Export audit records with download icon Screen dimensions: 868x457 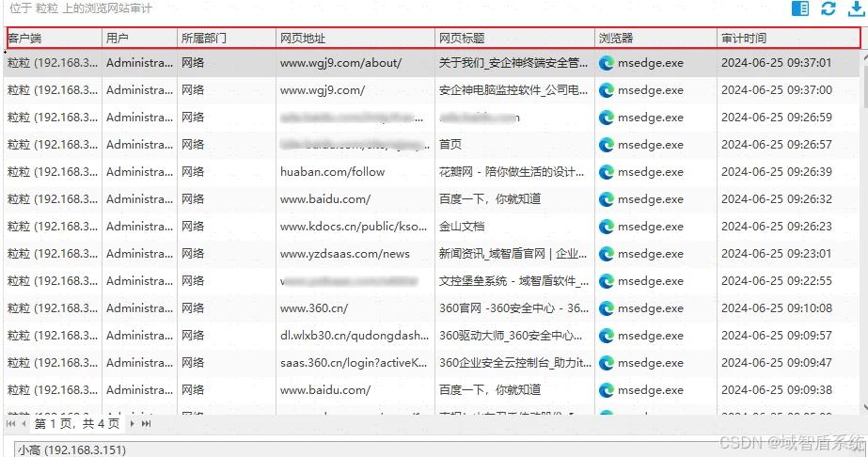857,8
